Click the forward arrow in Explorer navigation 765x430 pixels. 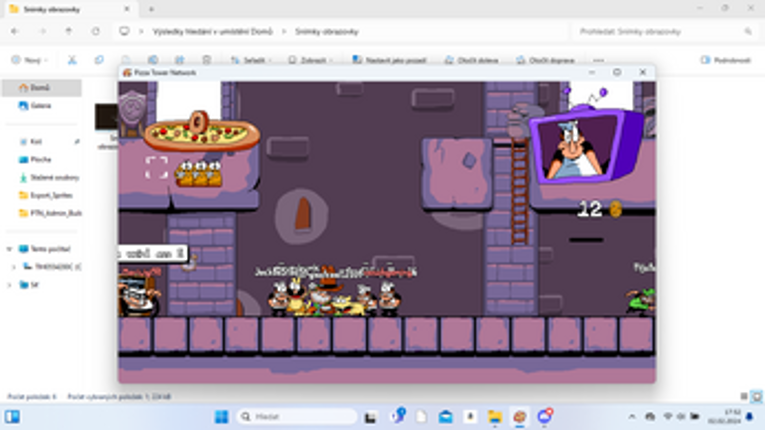(x=42, y=31)
